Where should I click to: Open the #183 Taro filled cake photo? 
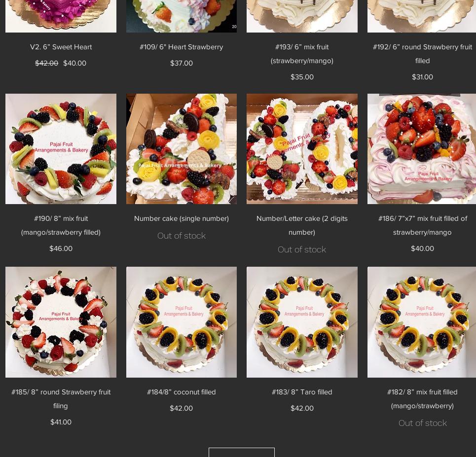pos(302,322)
